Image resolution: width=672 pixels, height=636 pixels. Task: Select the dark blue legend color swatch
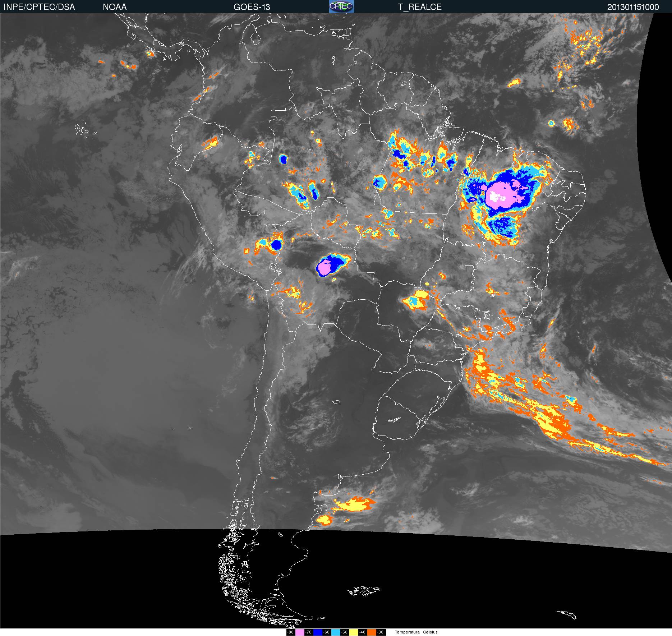click(x=318, y=632)
